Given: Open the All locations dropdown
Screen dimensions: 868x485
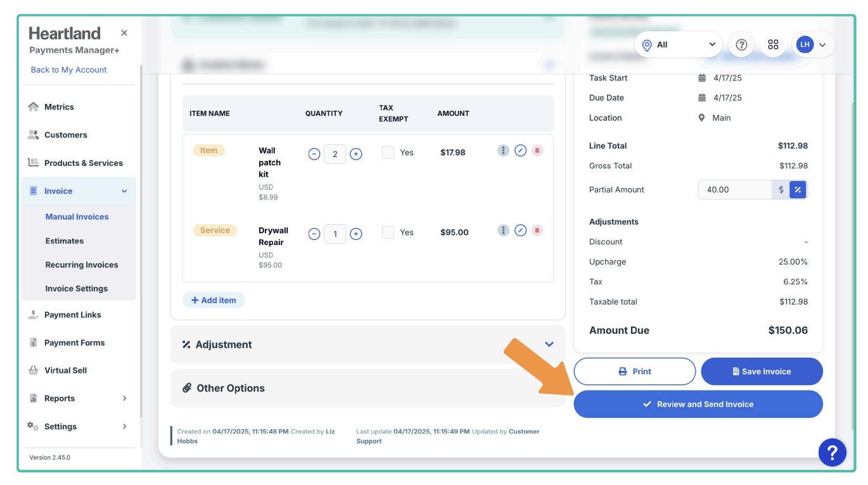Looking at the screenshot, I should [x=678, y=45].
